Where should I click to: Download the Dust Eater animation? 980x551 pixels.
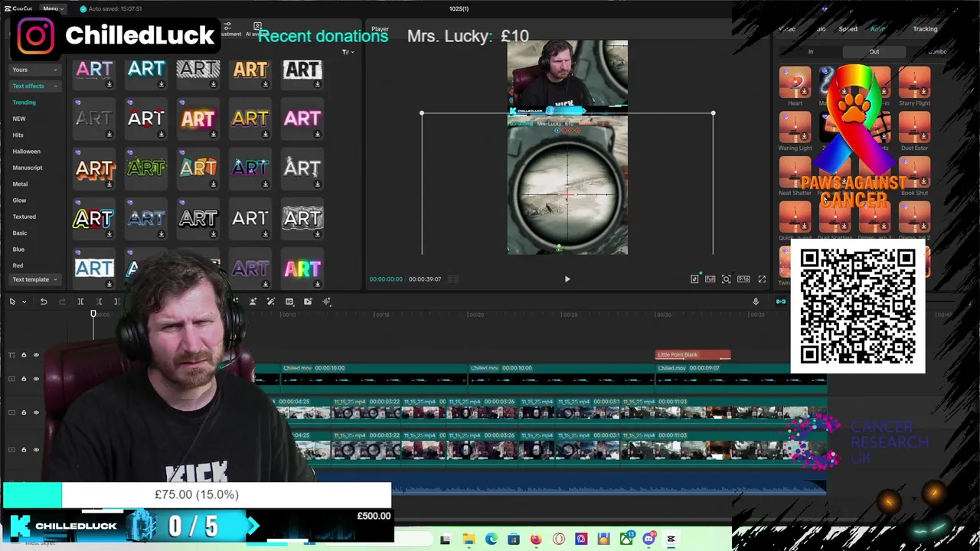[924, 137]
